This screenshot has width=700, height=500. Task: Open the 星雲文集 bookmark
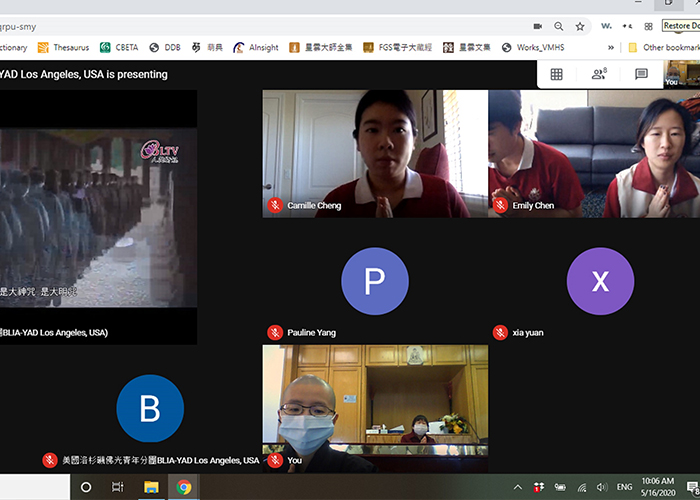[x=467, y=47]
